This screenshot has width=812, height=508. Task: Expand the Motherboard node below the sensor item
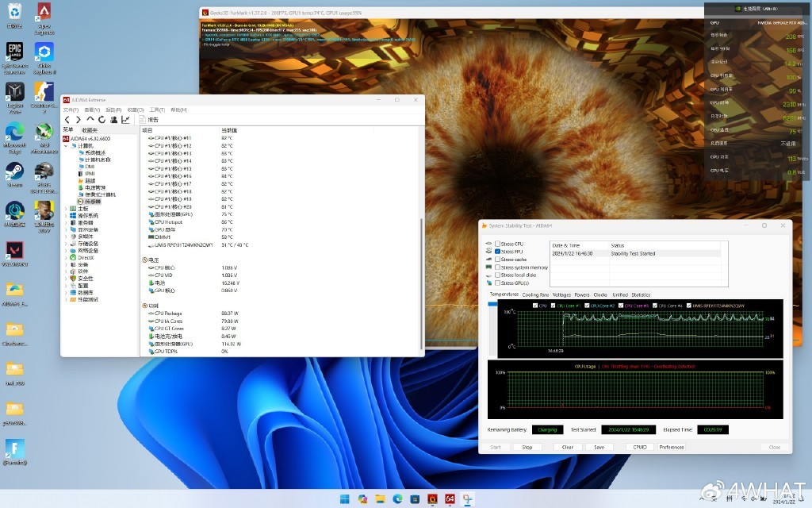click(67, 209)
